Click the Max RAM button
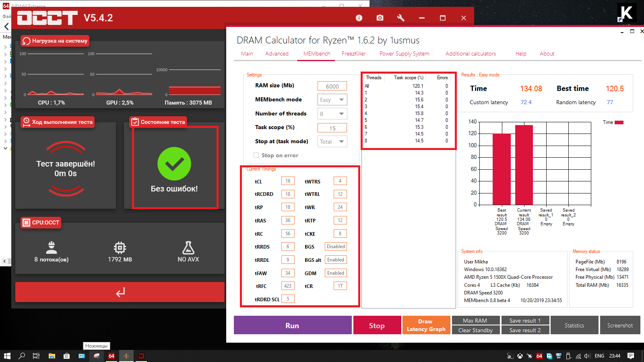644x362 pixels. point(476,320)
